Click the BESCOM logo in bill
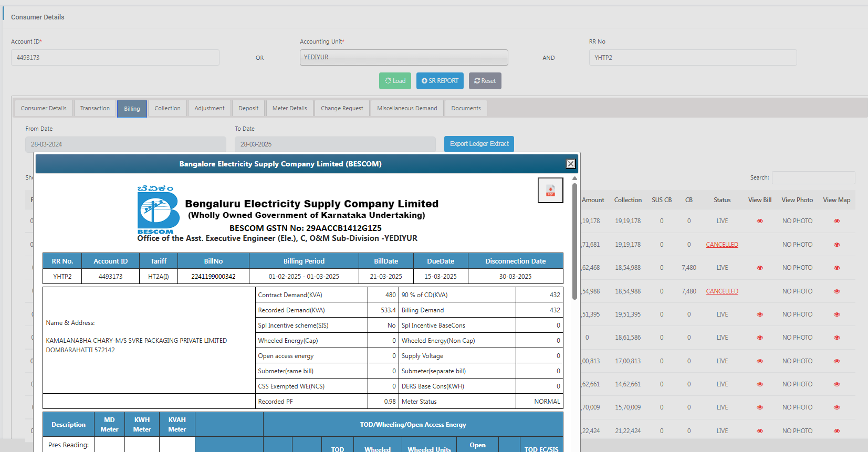The width and height of the screenshot is (868, 452). point(158,210)
